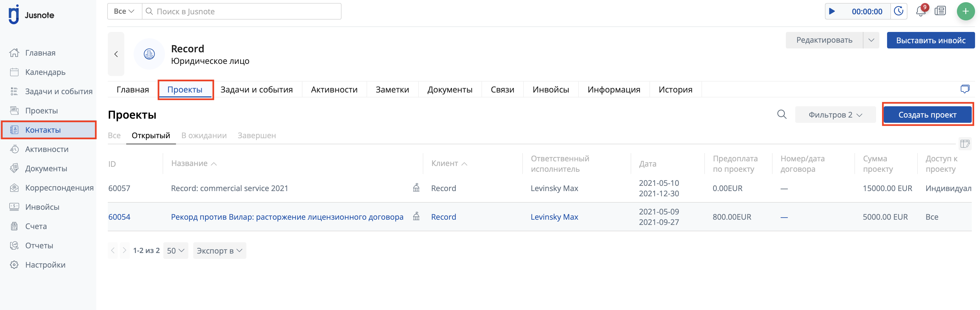The height and width of the screenshot is (310, 980).
Task: Expand the Редактировать dropdown arrow
Action: pos(871,40)
